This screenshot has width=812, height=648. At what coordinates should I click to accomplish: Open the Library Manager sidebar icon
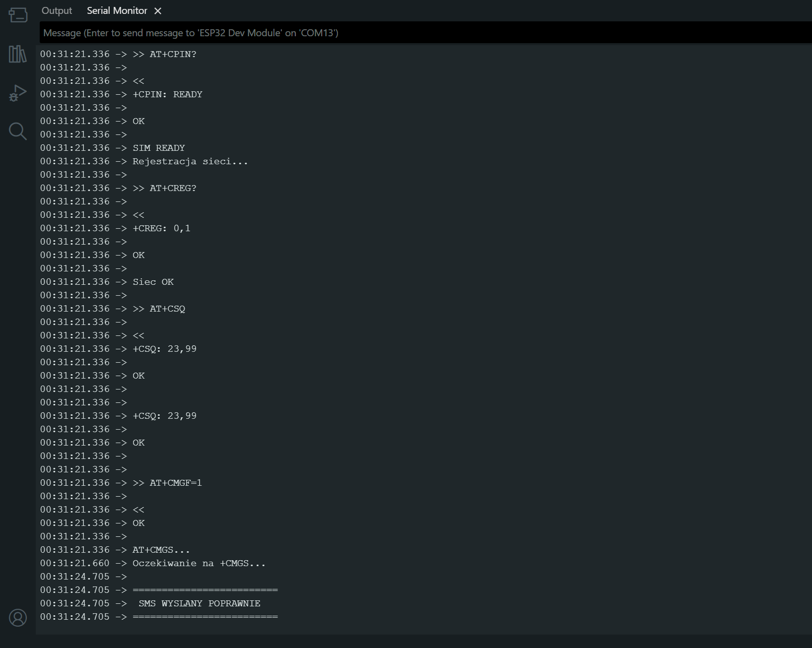(18, 54)
